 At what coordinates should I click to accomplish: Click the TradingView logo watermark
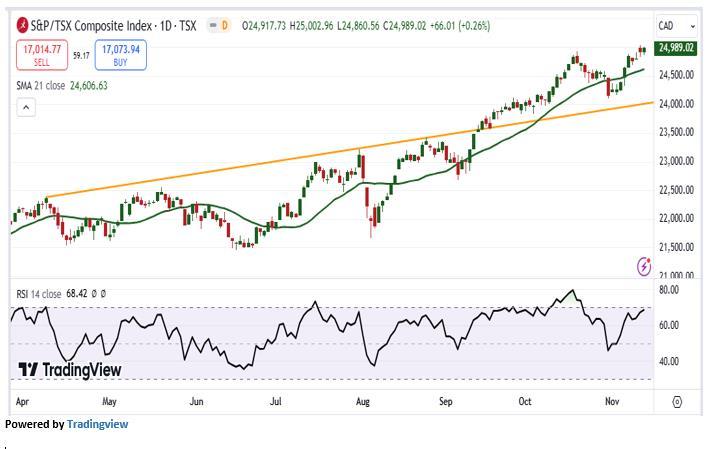coord(70,370)
